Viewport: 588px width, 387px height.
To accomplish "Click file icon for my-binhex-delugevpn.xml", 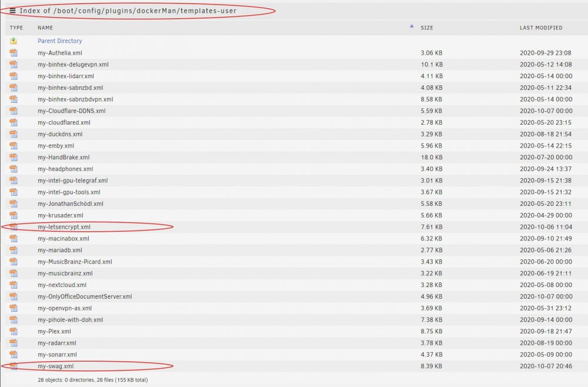I will [x=14, y=65].
